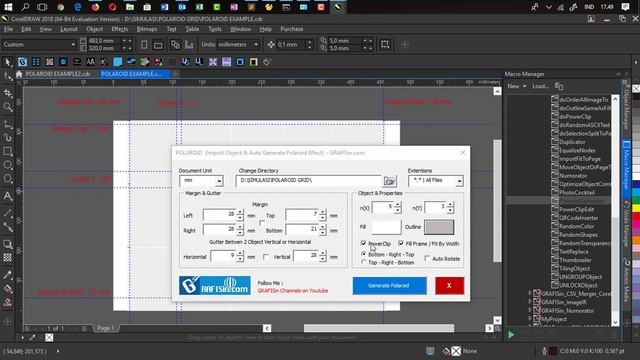Enable the Vertical gutter checkbox
The width and height of the screenshot is (640, 360).
pyautogui.click(x=266, y=257)
